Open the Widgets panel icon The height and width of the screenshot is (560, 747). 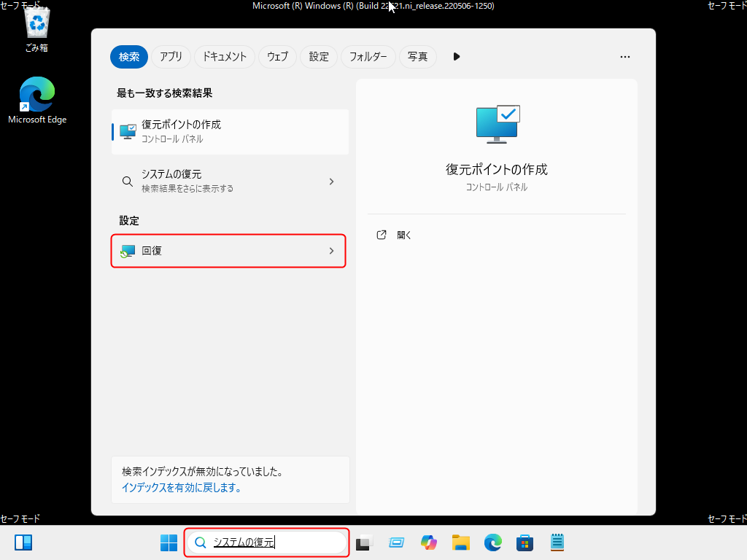(23, 542)
